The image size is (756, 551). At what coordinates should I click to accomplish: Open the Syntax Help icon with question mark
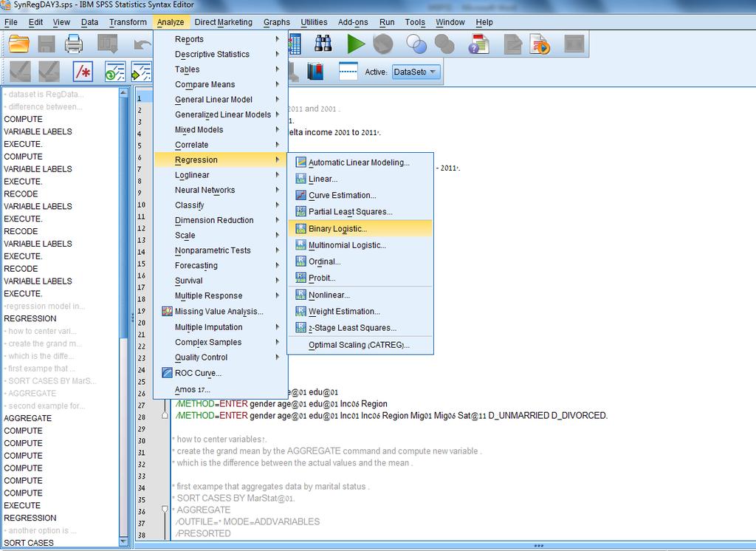click(x=478, y=44)
